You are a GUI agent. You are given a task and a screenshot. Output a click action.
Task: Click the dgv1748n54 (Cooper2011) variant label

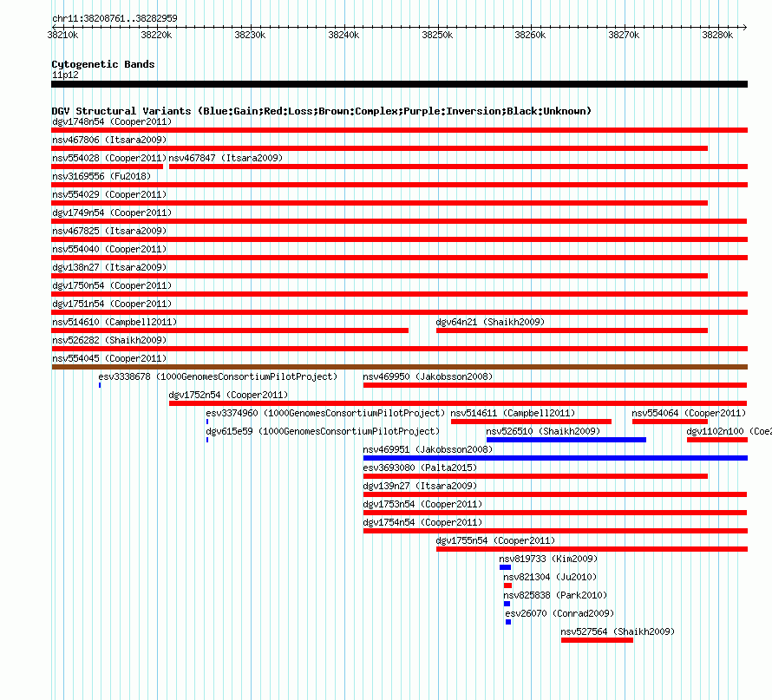click(112, 121)
